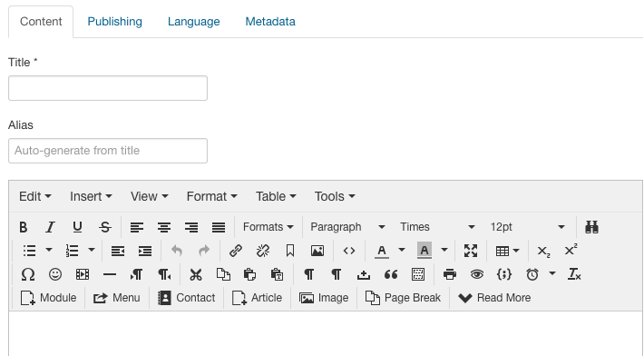Switch to the Publishing tab
This screenshot has height=356, width=644.
[114, 22]
